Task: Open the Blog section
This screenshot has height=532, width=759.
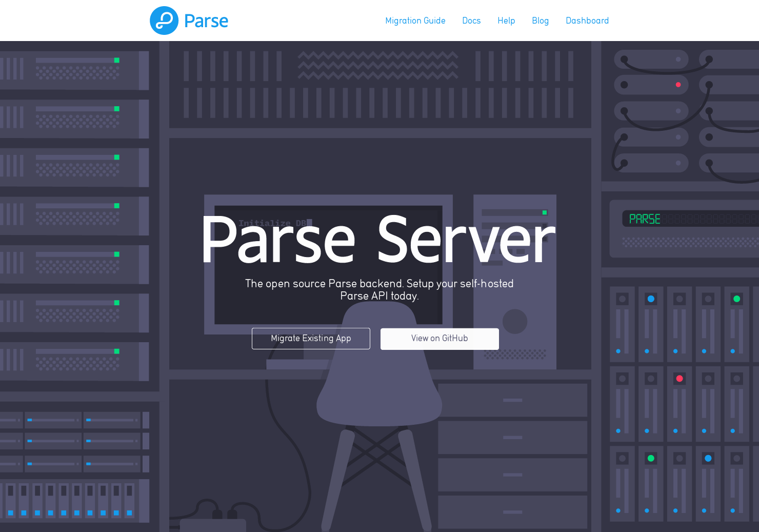Action: pos(541,21)
